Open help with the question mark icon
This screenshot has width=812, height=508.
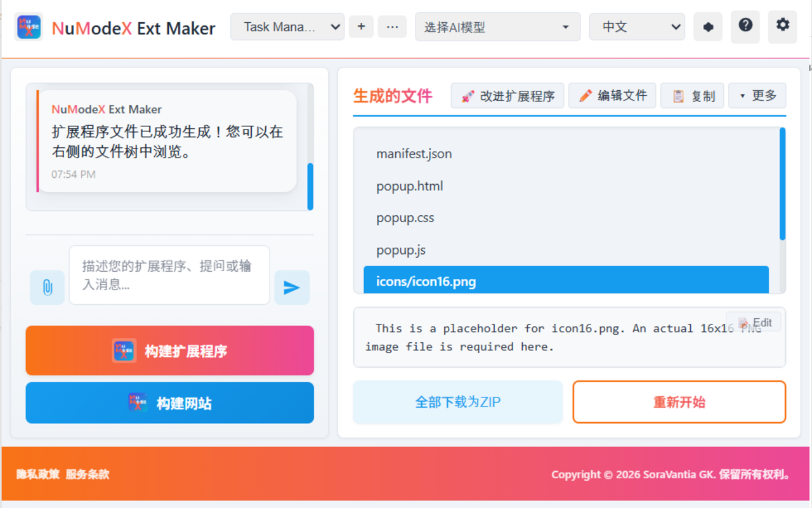pyautogui.click(x=745, y=27)
